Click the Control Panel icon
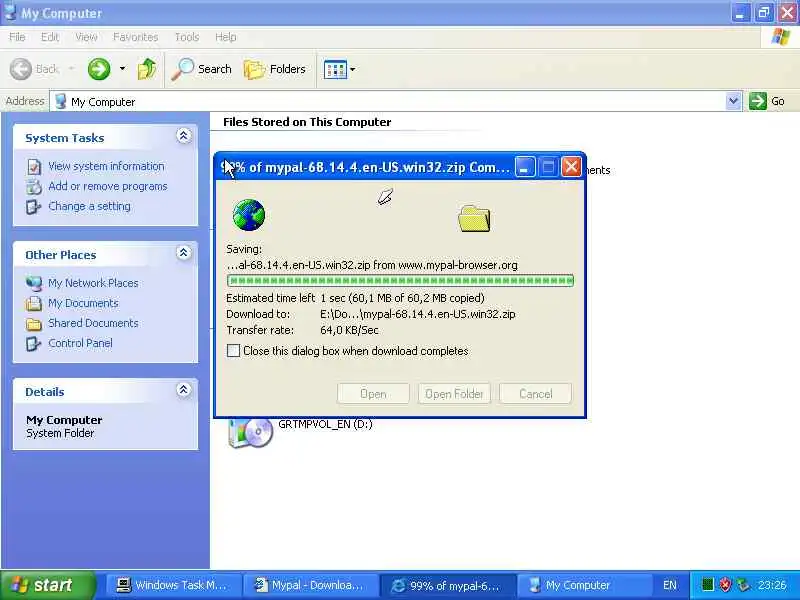The image size is (800, 600). 34,343
